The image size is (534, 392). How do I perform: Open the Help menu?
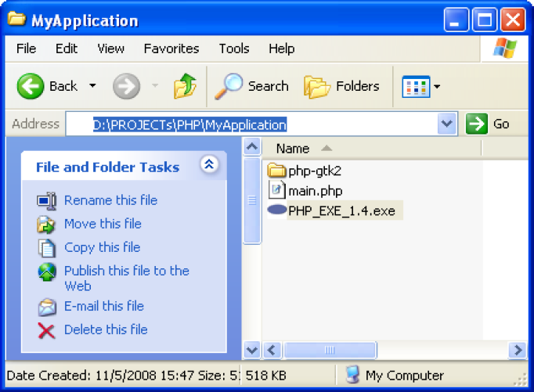point(282,49)
